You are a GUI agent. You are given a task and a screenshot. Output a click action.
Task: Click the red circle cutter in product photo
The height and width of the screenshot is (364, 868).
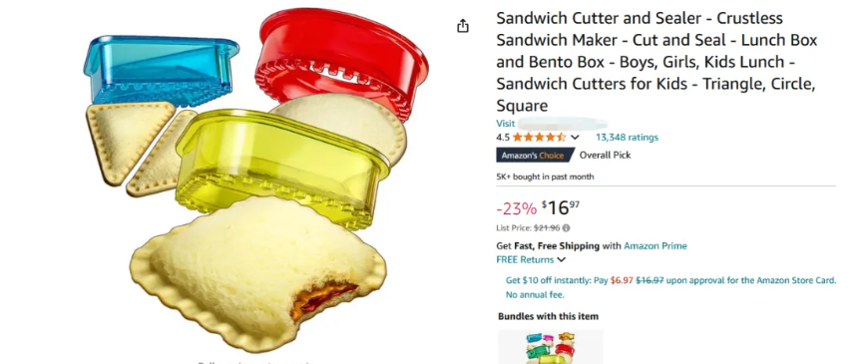click(x=341, y=58)
